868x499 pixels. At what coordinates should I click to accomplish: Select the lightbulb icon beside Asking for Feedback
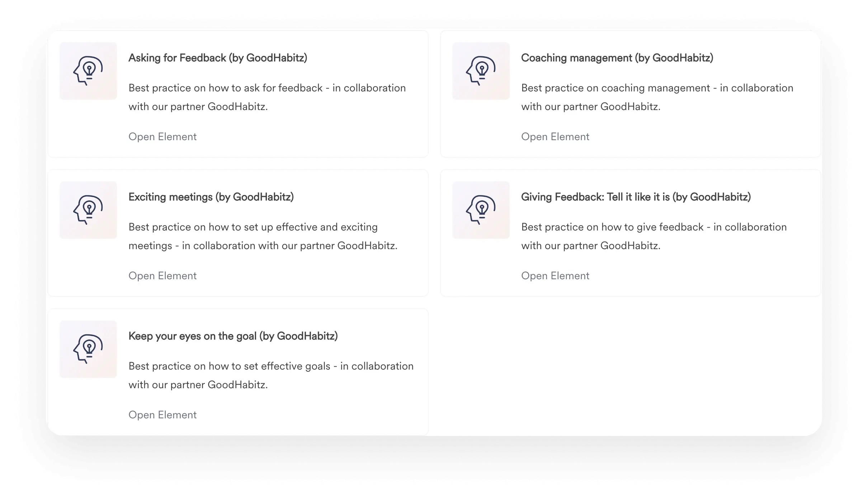pos(88,70)
